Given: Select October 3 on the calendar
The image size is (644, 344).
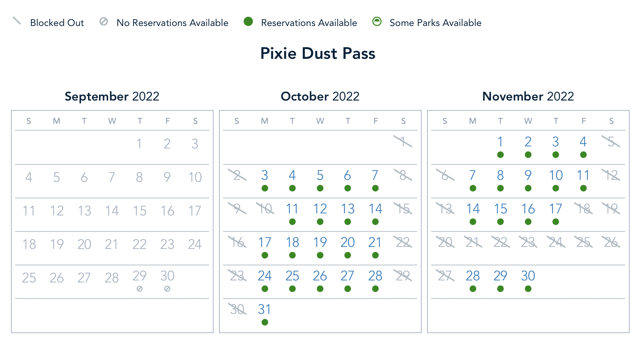Looking at the screenshot, I should 265,175.
